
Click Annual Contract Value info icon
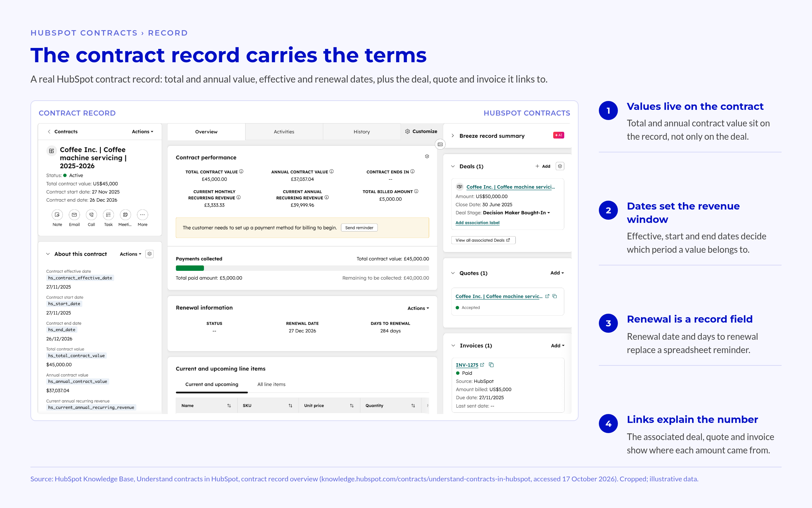tap(331, 171)
